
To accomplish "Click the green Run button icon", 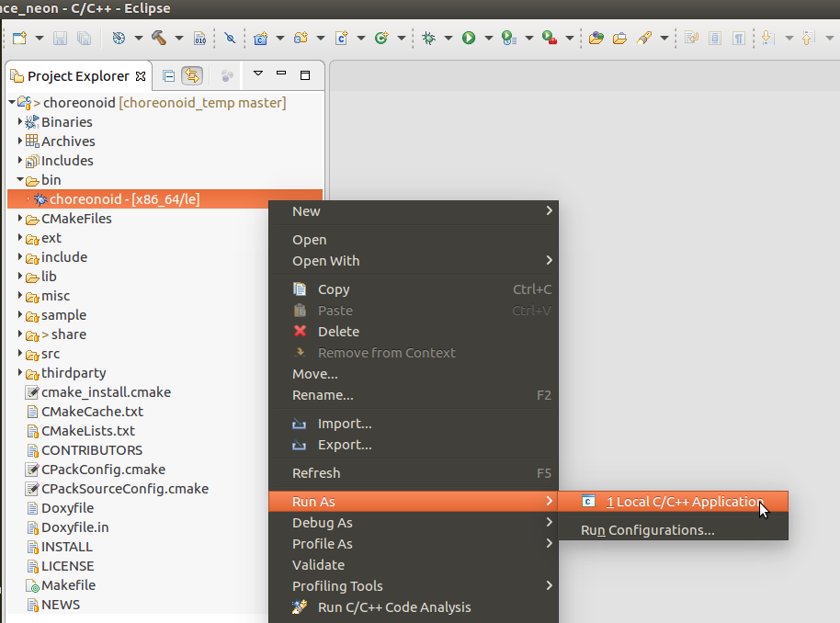I will [469, 38].
